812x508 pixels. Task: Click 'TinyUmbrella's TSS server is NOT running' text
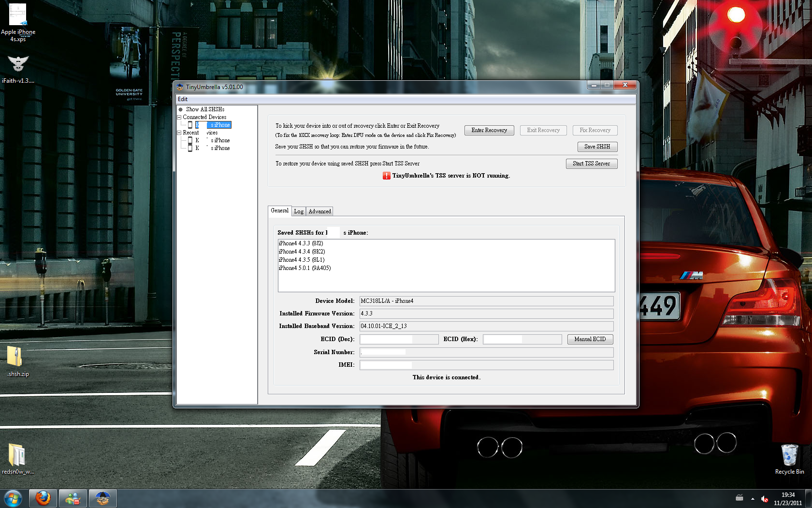click(x=451, y=176)
